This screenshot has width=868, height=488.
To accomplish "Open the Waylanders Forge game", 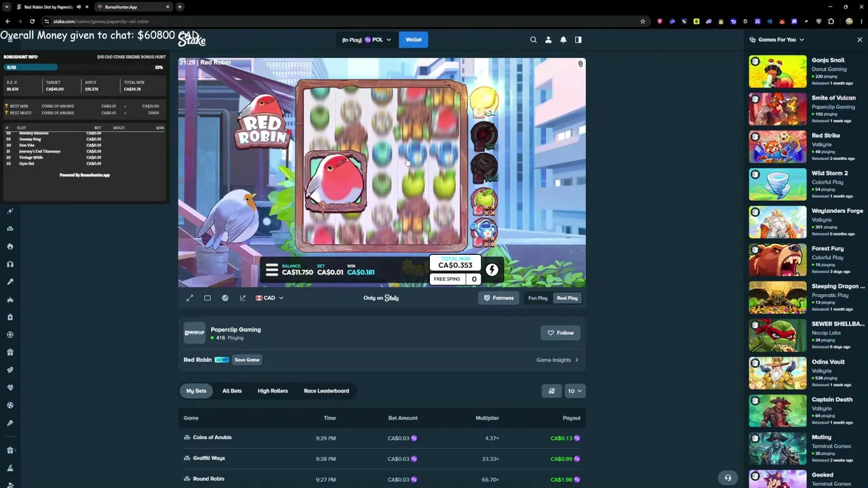I will pyautogui.click(x=778, y=222).
